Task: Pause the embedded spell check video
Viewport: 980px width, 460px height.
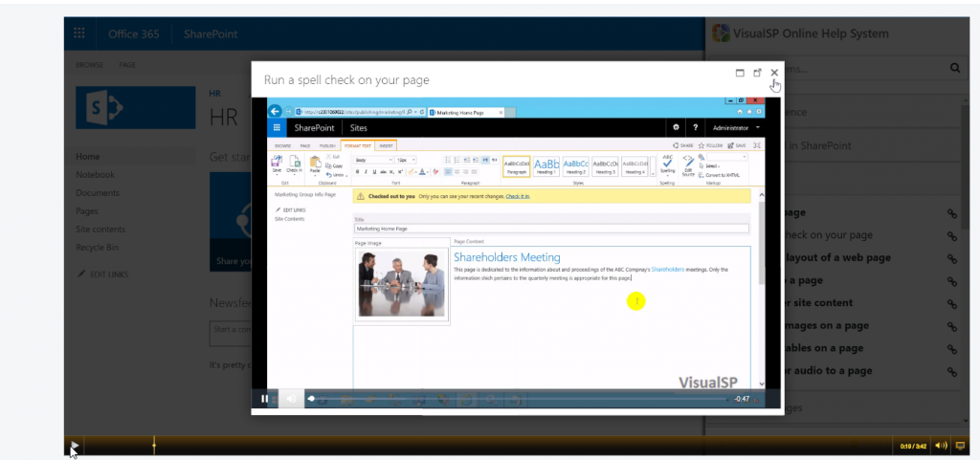Action: [x=264, y=399]
